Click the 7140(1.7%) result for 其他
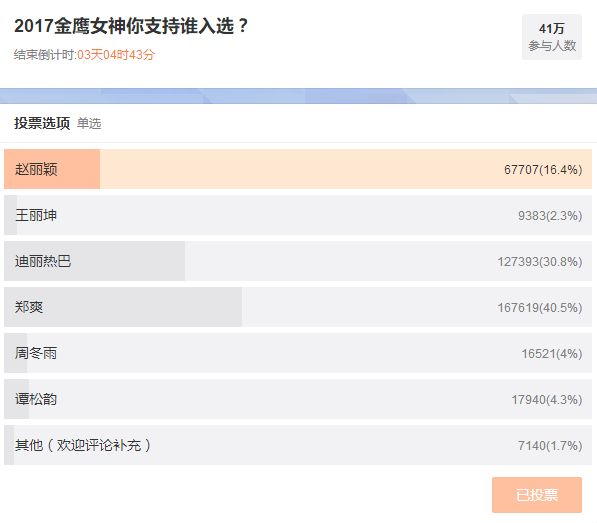This screenshot has width=597, height=523. click(550, 445)
